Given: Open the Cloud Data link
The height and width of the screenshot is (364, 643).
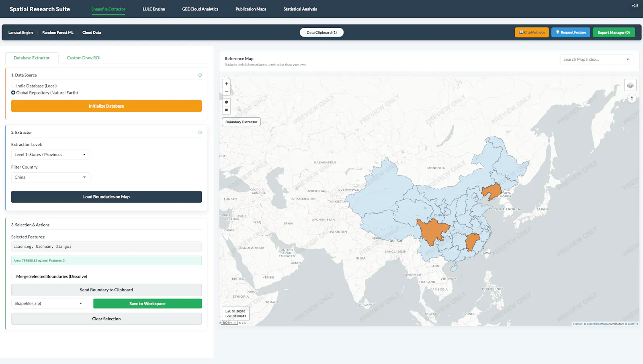Looking at the screenshot, I should click(92, 33).
